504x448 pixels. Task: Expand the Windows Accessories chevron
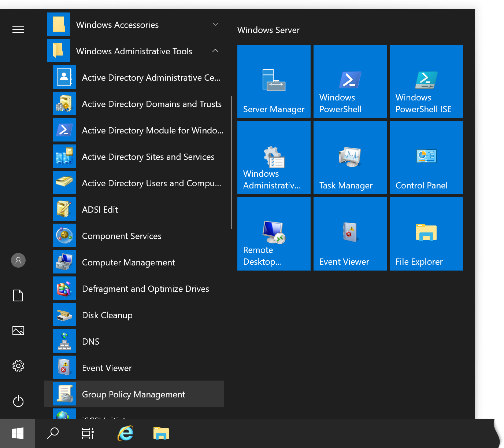[215, 24]
